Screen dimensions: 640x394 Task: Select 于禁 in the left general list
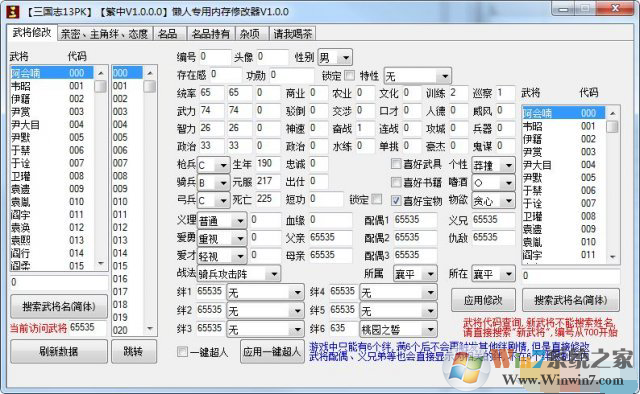point(52,150)
